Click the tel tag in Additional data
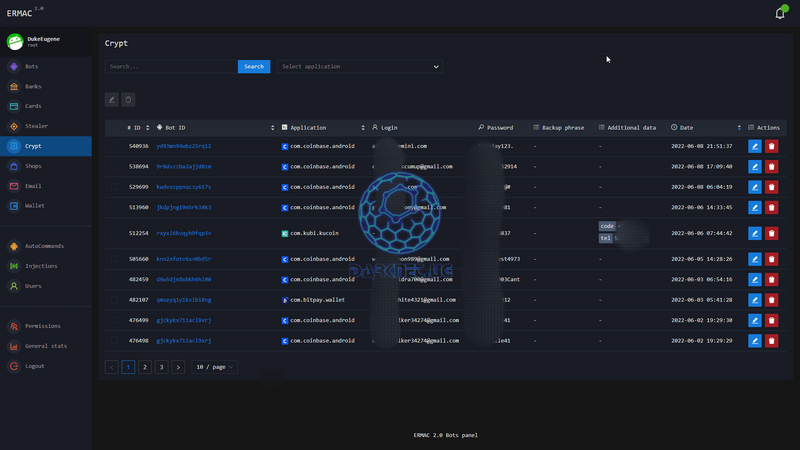The width and height of the screenshot is (800, 450). click(x=605, y=238)
